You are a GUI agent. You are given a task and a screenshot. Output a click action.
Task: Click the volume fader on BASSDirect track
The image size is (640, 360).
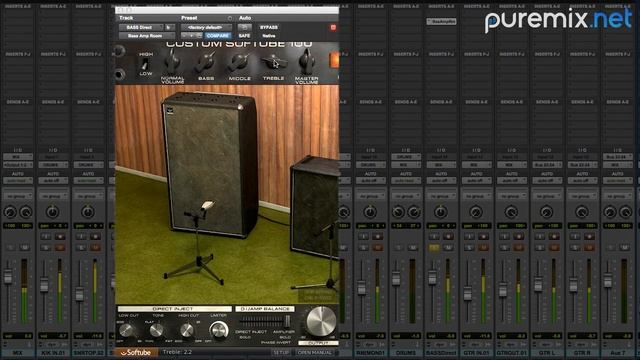tap(432, 279)
